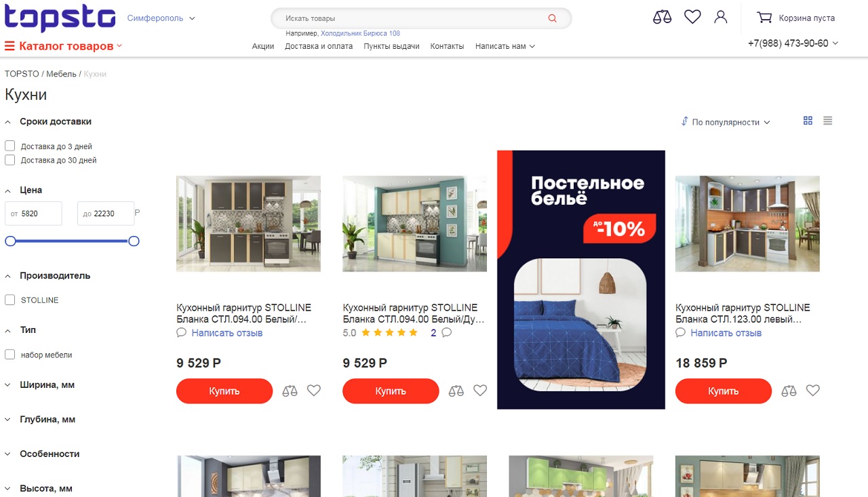868x497 pixels.
Task: Open user account profile icon
Action: pyautogui.click(x=721, y=17)
